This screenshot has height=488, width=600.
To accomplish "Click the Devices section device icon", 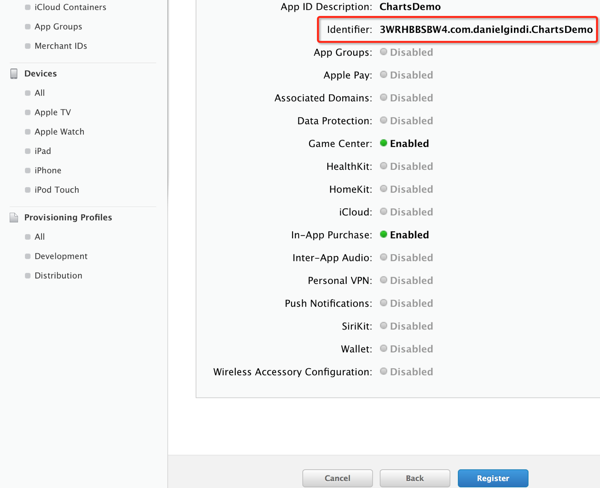I will tap(14, 74).
